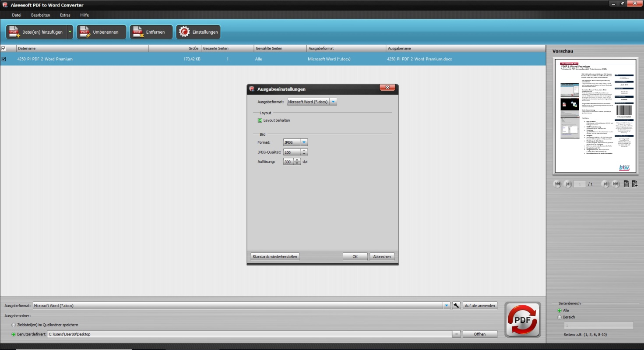Click Standards wiederherstellen button
Screen dimensions: 644x350
point(275,257)
